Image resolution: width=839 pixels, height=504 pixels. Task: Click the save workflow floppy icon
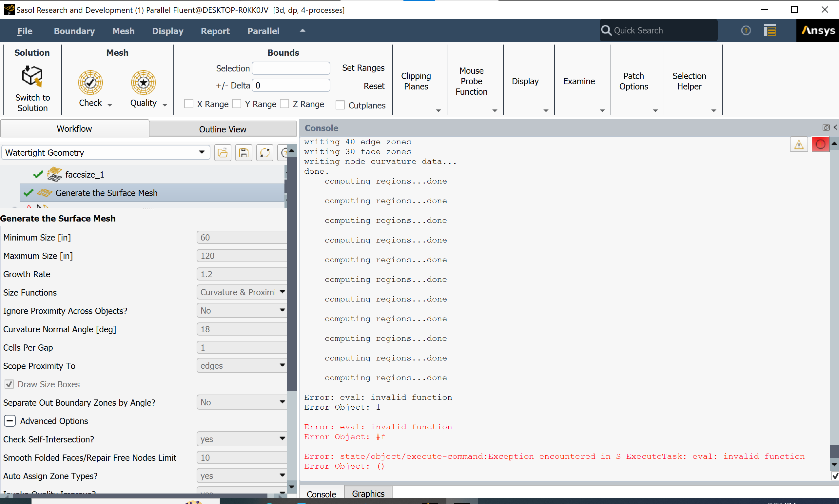coord(244,153)
